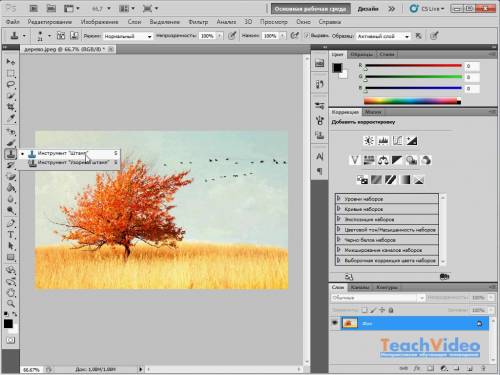This screenshot has height=375, width=500.
Task: Select the Clone Stamp tool in toolbox
Action: [x=11, y=154]
